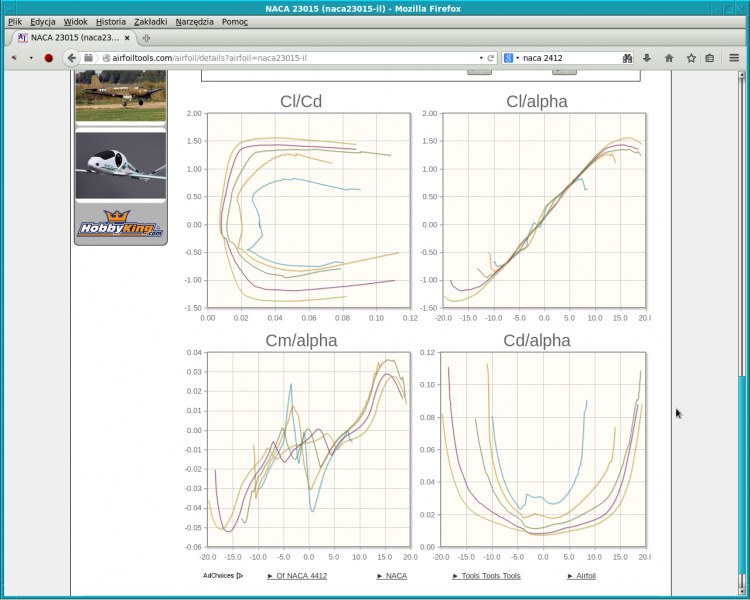Image resolution: width=750 pixels, height=600 pixels.
Task: Follow the "Tools Tools Tools" ad link
Action: 491,576
